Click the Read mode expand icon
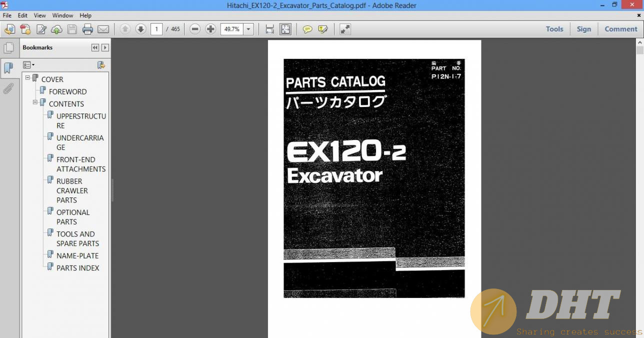The height and width of the screenshot is (338, 644). coord(345,29)
